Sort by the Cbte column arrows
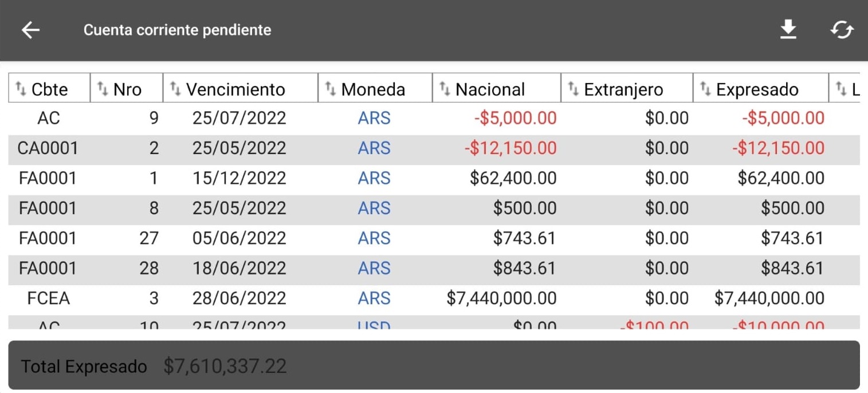Screen dimensions: 868x393 point(21,89)
